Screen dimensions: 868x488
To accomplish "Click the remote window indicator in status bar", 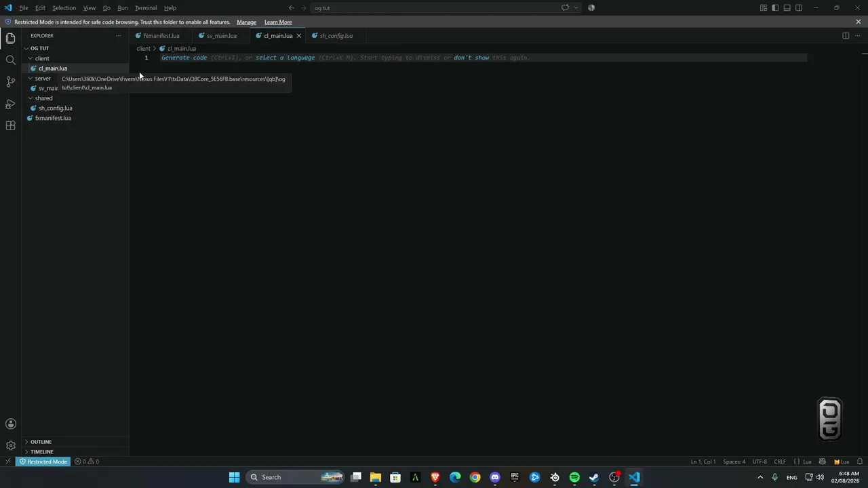I will (x=7, y=462).
